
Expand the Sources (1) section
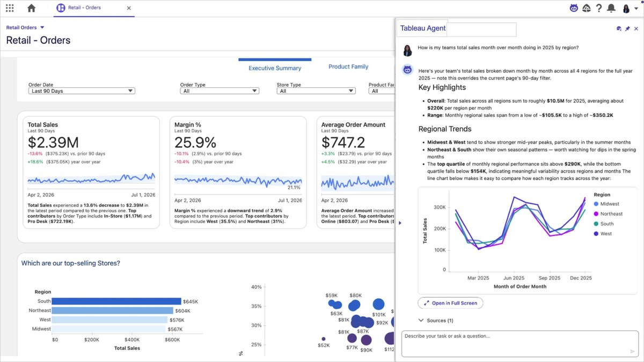coord(435,320)
